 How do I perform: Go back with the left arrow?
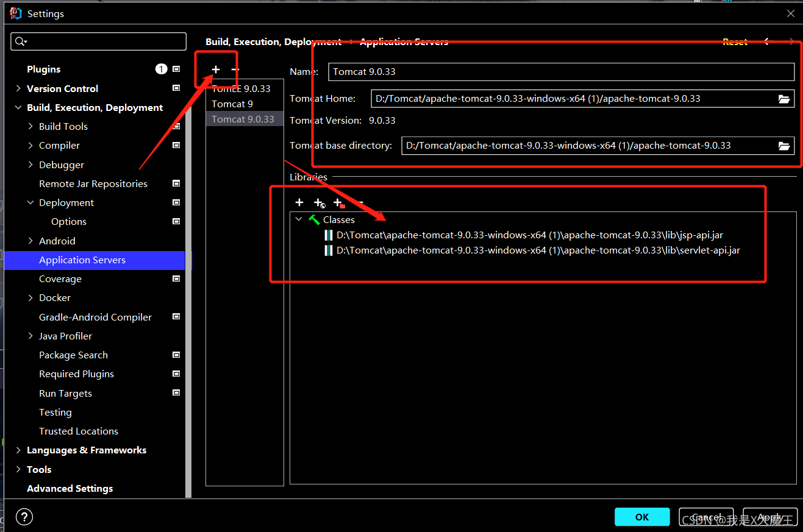click(767, 41)
